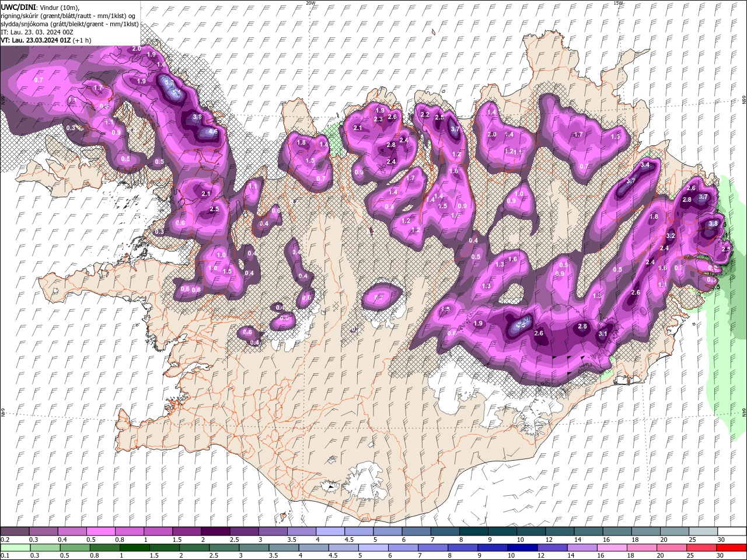Click the 4.6 precipitation value on the map
The image size is (747, 560).
(x=213, y=132)
